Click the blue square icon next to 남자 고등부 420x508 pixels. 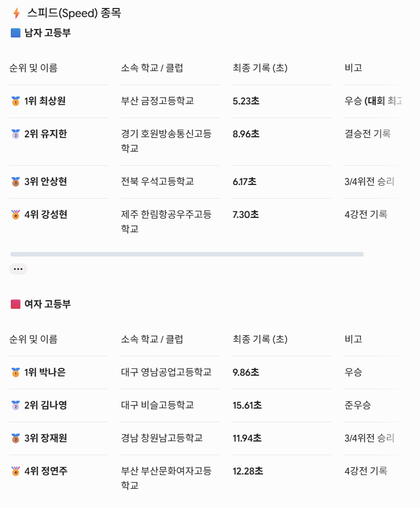[x=15, y=33]
